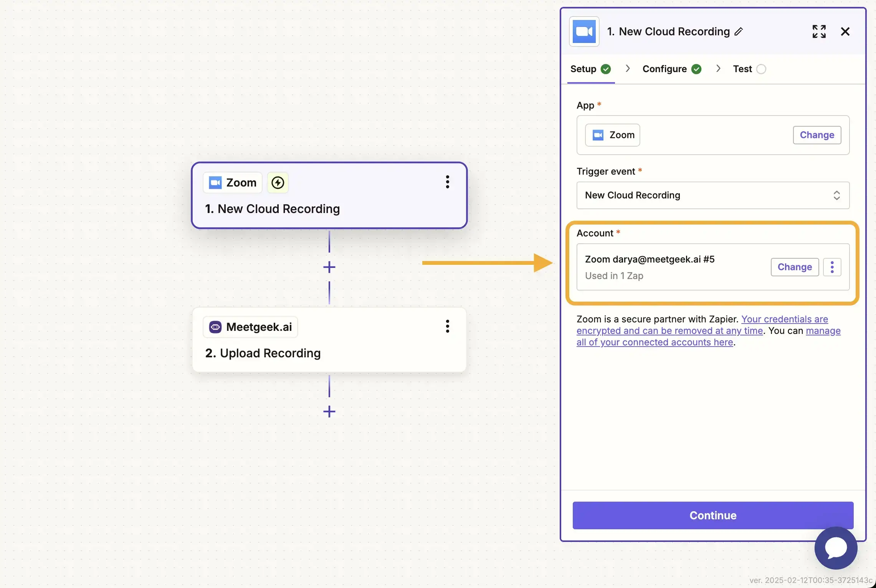The width and height of the screenshot is (876, 588).
Task: Click the lightning bolt trigger icon
Action: coord(278,183)
